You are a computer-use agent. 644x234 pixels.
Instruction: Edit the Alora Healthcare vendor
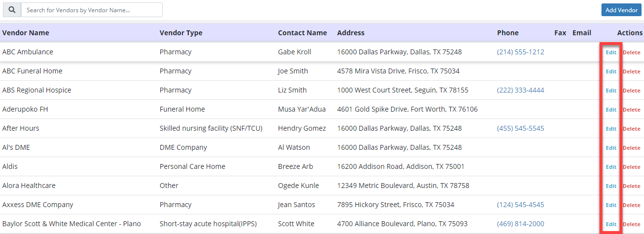click(x=611, y=186)
